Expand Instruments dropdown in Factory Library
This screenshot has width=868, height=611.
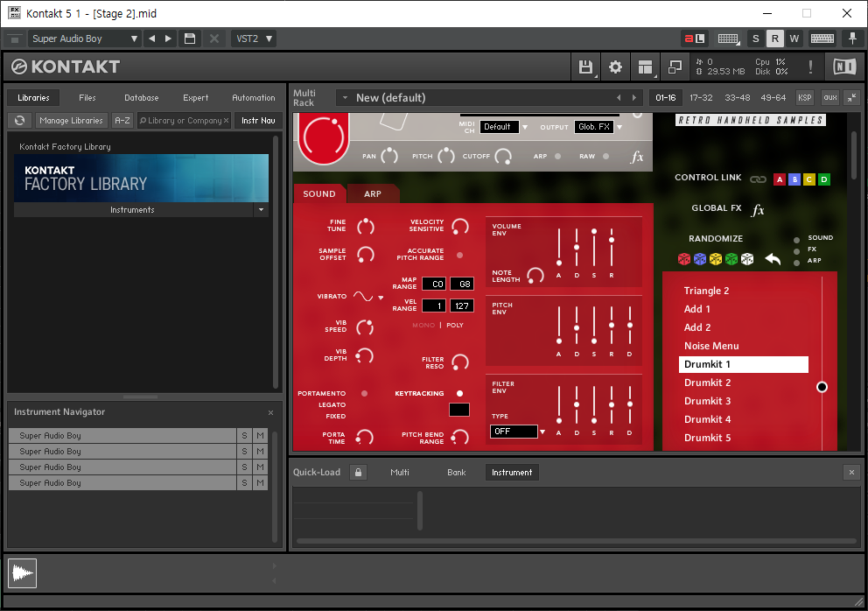(261, 210)
